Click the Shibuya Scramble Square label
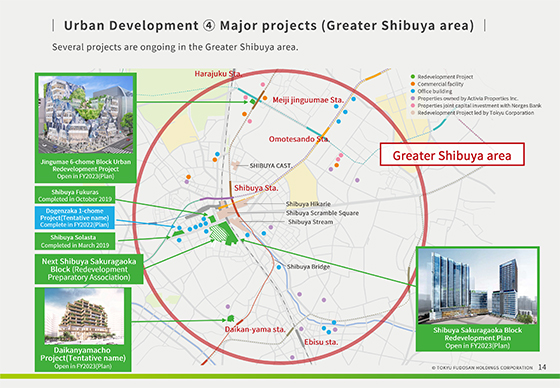The width and height of the screenshot is (560, 388). 322,213
